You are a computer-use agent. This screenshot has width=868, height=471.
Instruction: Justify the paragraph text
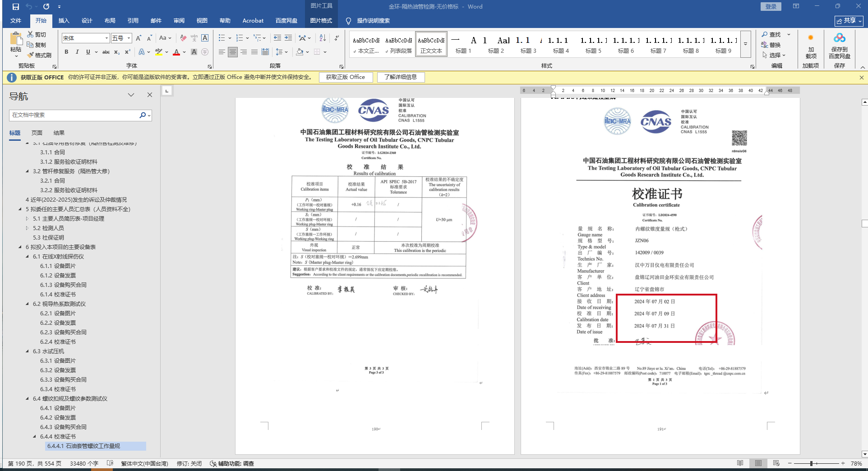click(254, 52)
